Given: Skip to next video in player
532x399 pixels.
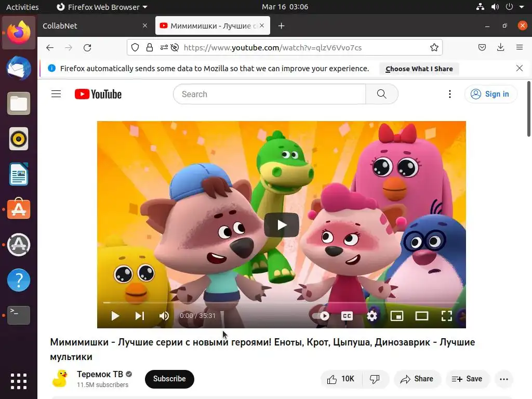Looking at the screenshot, I should pyautogui.click(x=140, y=316).
